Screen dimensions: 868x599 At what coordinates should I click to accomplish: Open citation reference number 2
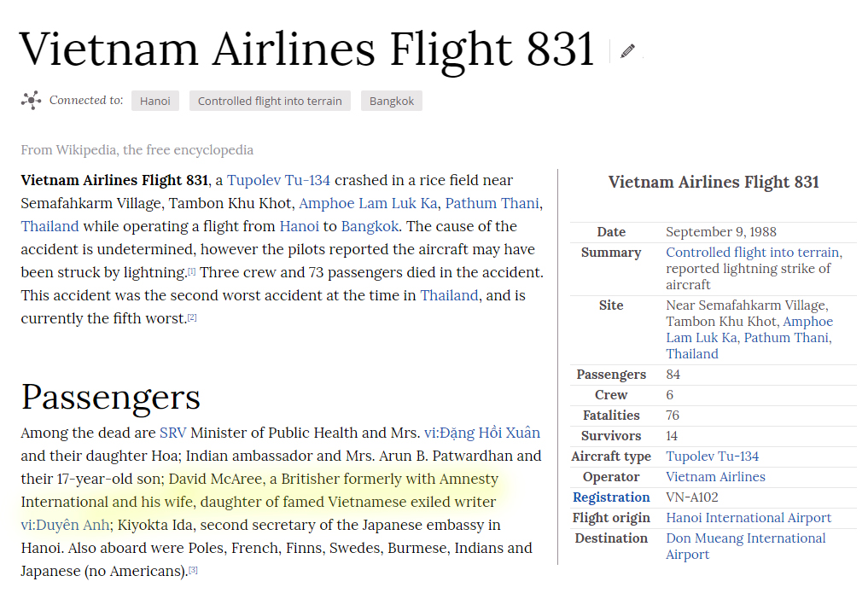(x=192, y=317)
